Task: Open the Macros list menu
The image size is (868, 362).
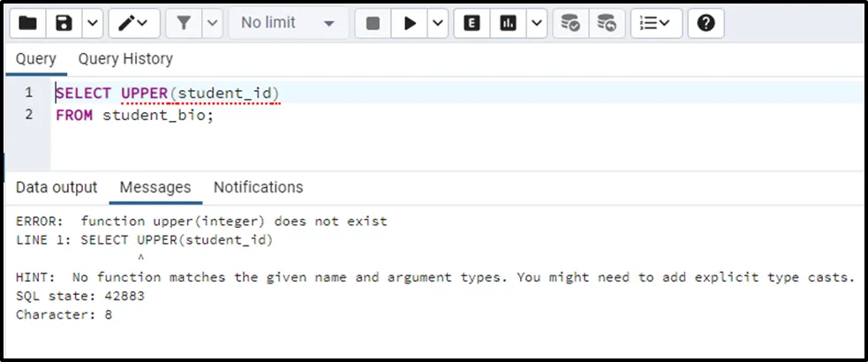Action: click(x=655, y=24)
